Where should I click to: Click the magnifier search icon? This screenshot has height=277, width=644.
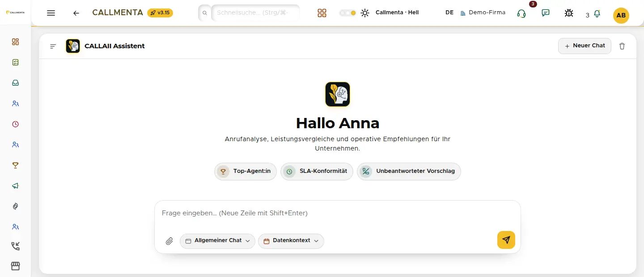pyautogui.click(x=205, y=13)
